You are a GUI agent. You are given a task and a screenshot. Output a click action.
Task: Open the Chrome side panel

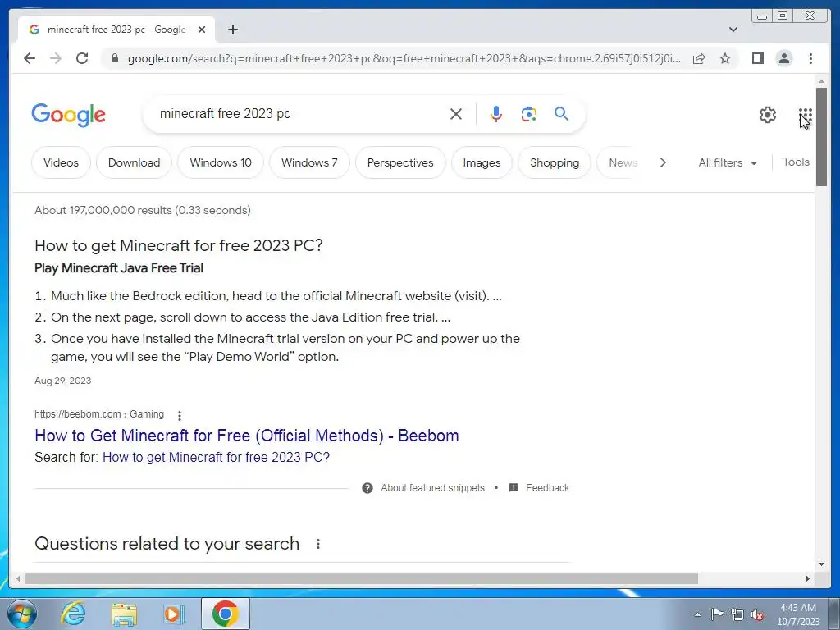[757, 58]
